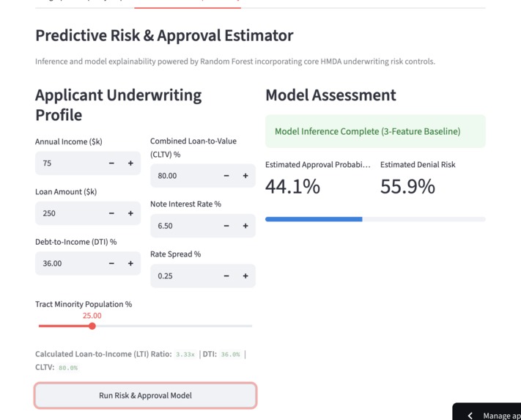Decrease the Debt-to-Income value
The width and height of the screenshot is (521, 420).
point(111,263)
